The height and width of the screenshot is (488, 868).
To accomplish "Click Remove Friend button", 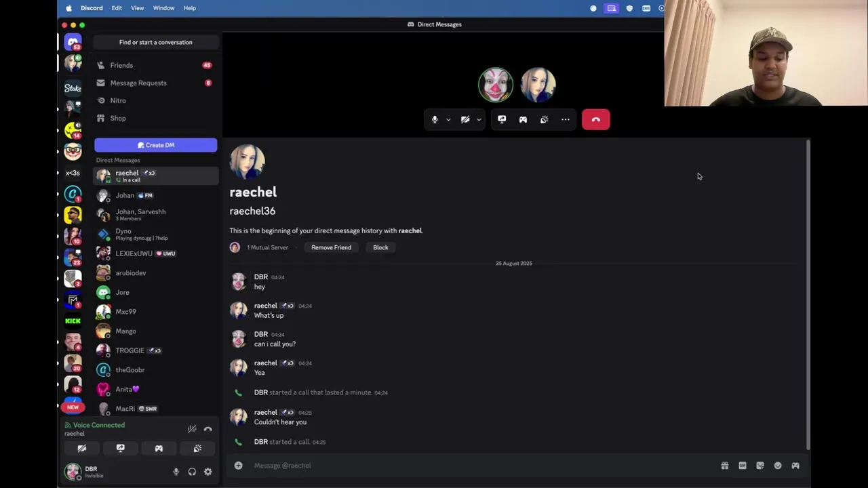I will pyautogui.click(x=331, y=247).
